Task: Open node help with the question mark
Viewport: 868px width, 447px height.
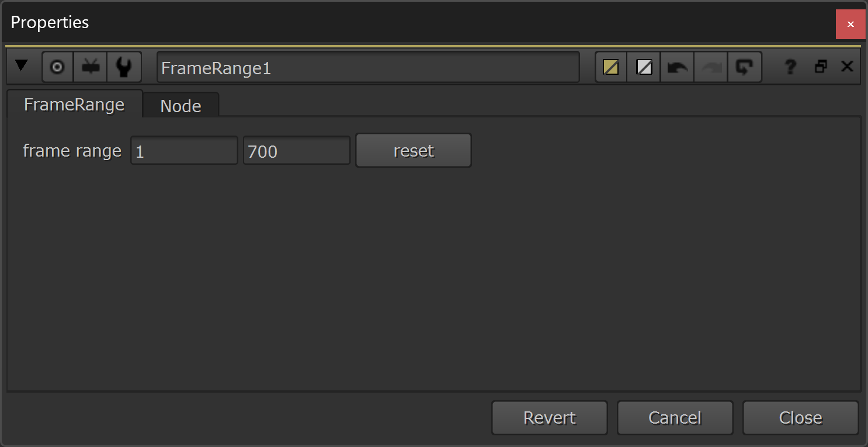Action: (790, 67)
